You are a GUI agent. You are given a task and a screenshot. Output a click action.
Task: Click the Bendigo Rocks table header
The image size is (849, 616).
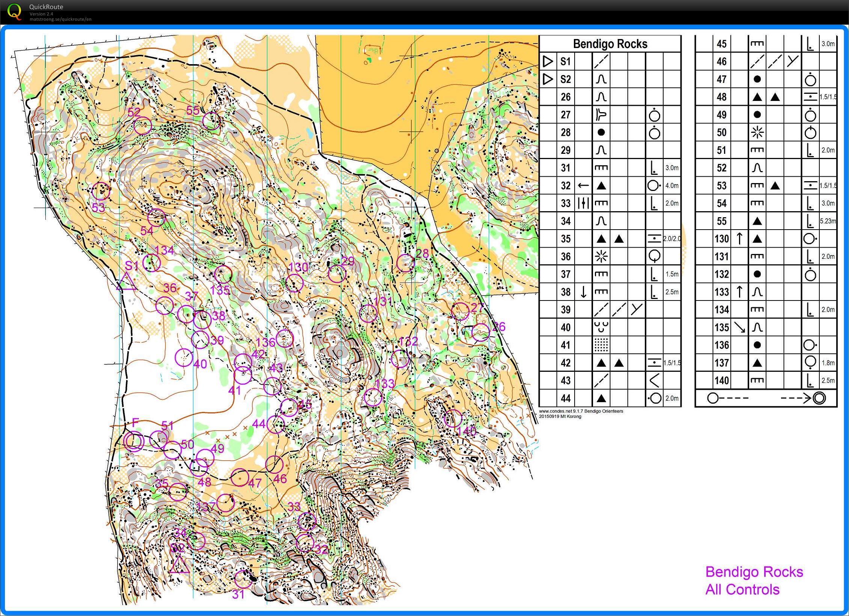click(610, 44)
